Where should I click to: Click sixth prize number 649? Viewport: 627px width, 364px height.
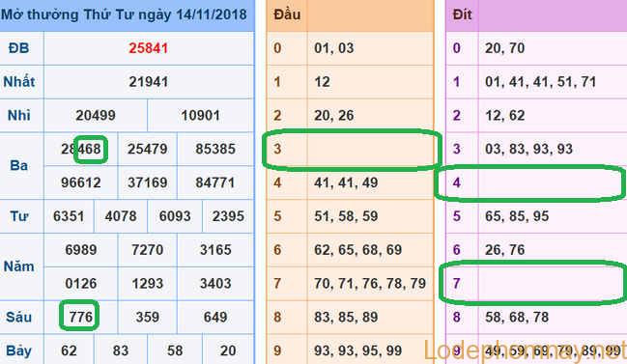(x=215, y=317)
